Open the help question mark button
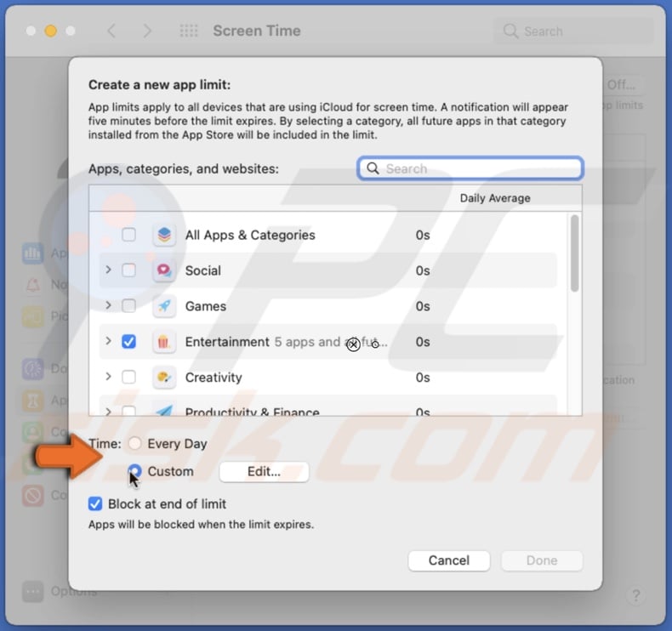The image size is (672, 631). [636, 595]
